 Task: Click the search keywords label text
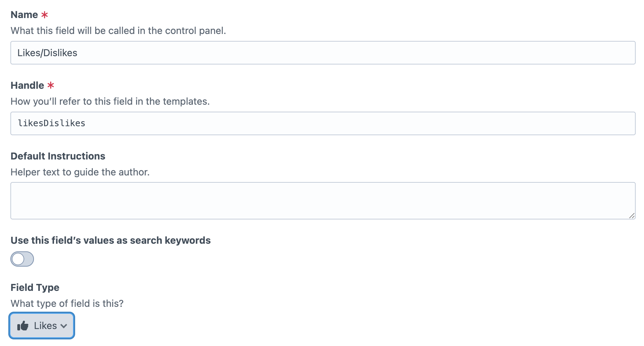(x=110, y=240)
